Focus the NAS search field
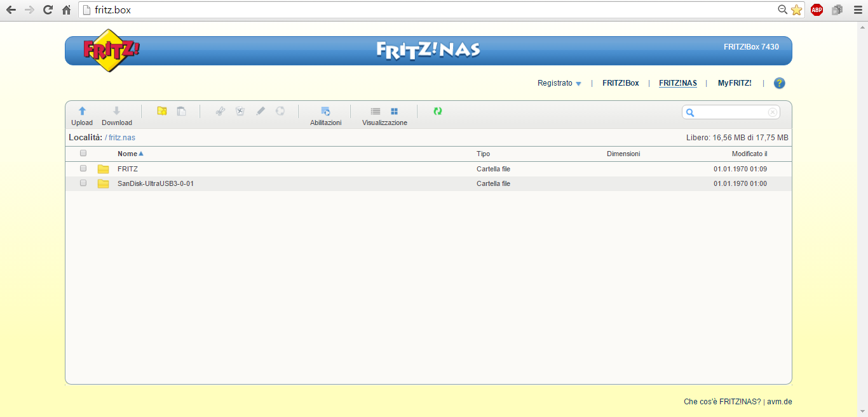Image resolution: width=868 pixels, height=417 pixels. 731,112
